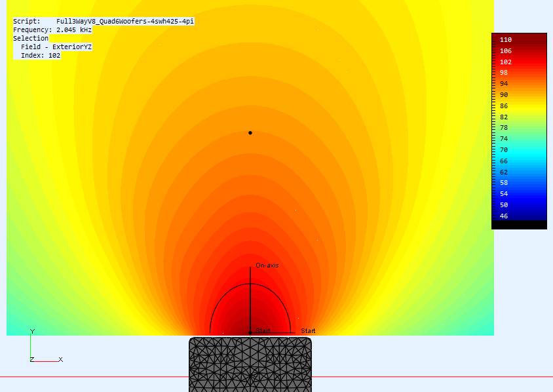Click the 78 level on the color legend
This screenshot has height=392, width=553.
(504, 128)
